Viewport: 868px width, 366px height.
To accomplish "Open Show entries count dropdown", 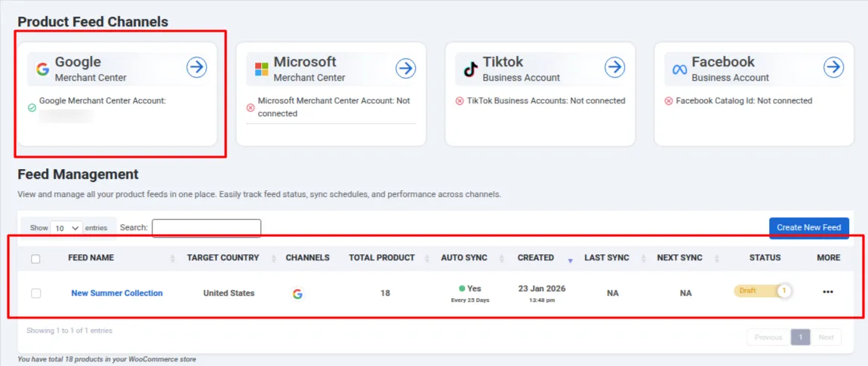I will point(66,228).
